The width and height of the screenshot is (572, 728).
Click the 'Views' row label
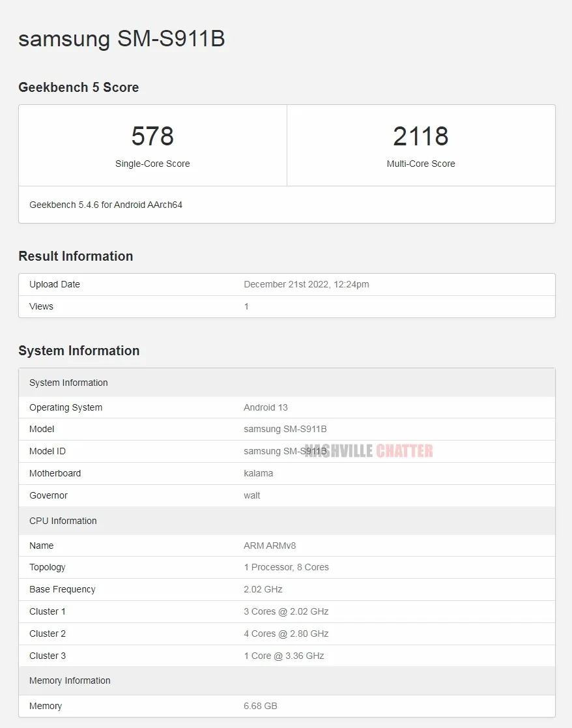tap(41, 306)
